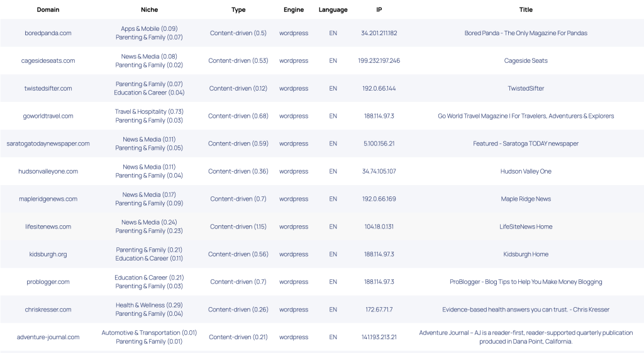Click Content-driven (0.26) type cell
The height and width of the screenshot is (353, 644).
(238, 310)
